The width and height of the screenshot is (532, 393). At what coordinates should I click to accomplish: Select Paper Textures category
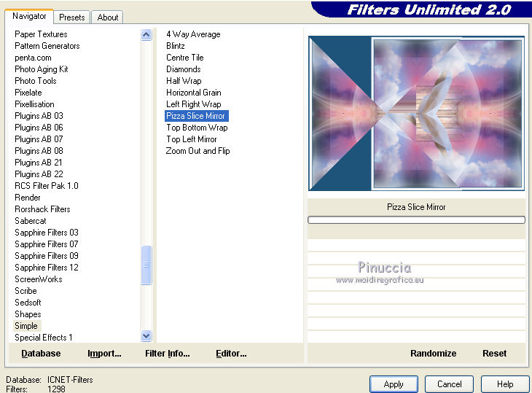pyautogui.click(x=41, y=34)
